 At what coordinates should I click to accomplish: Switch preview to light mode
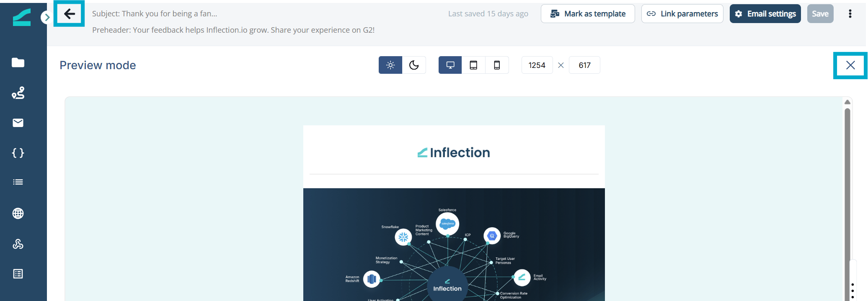tap(390, 65)
